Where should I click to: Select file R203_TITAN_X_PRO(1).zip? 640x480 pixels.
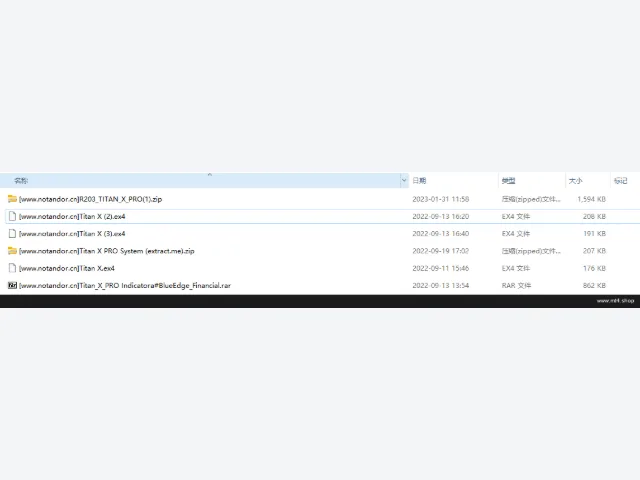[90, 199]
